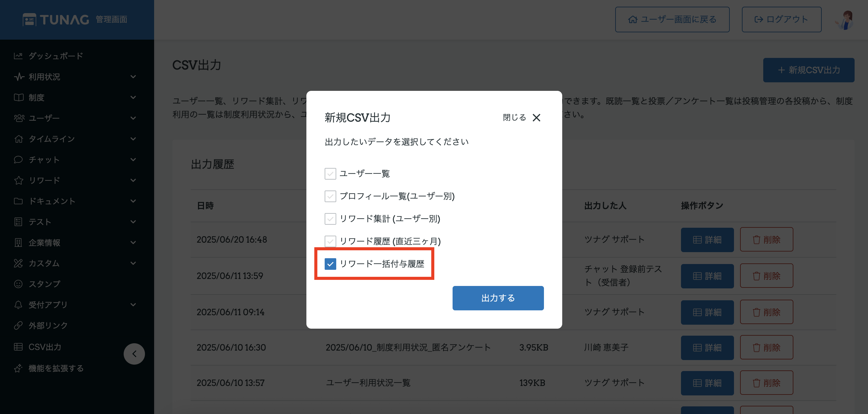
Task: Click the 閉じる text in dialog
Action: pos(514,117)
